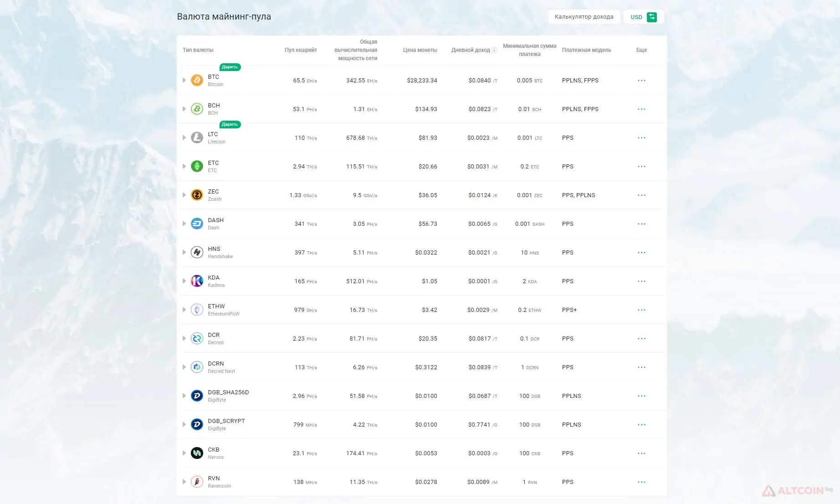The width and height of the screenshot is (840, 504).
Task: Expand the LTC Litecoin row
Action: (x=184, y=137)
